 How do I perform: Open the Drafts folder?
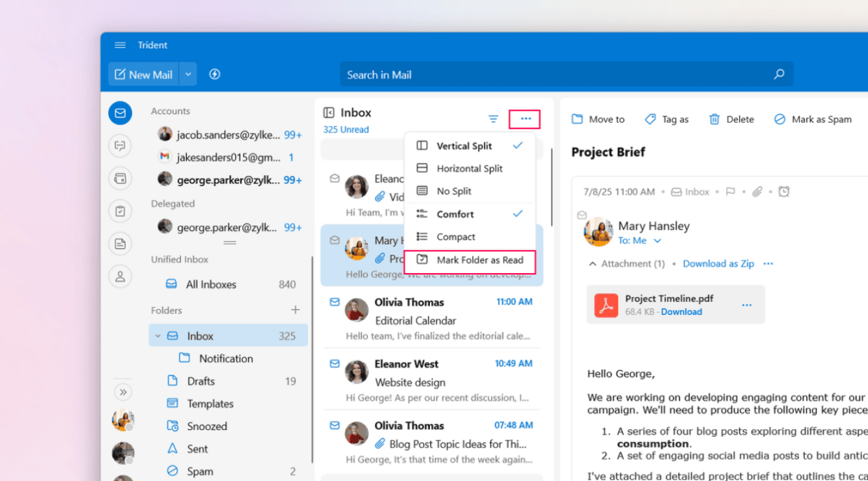[x=229, y=381]
